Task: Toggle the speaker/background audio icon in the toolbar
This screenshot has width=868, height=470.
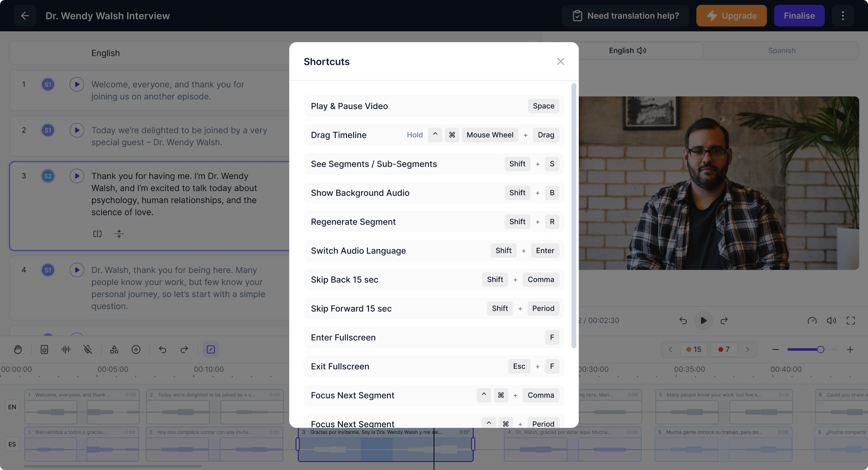Action: (x=44, y=349)
